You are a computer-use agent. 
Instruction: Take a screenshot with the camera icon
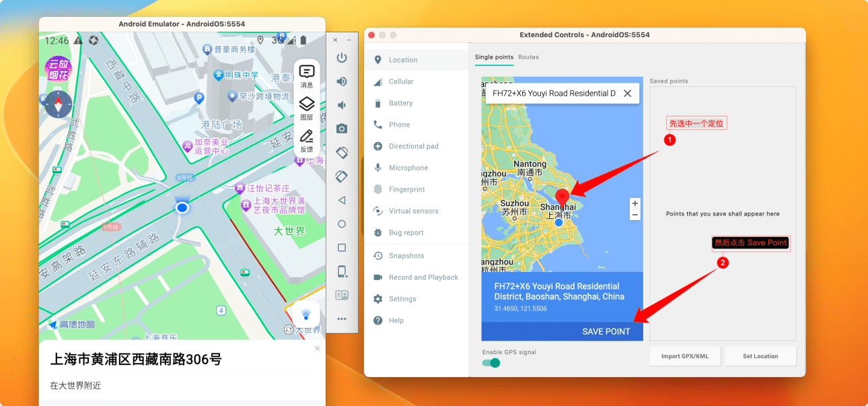point(342,129)
